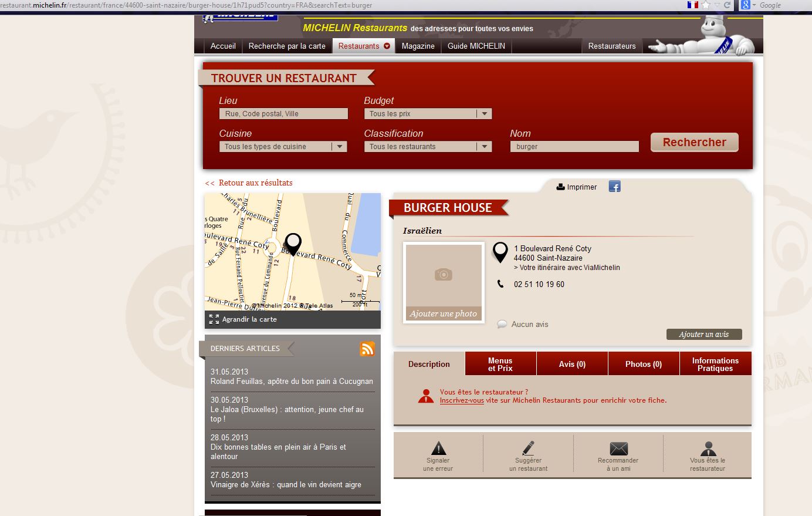Click the camera placeholder to add a photo
The height and width of the screenshot is (516, 812).
pyautogui.click(x=444, y=275)
